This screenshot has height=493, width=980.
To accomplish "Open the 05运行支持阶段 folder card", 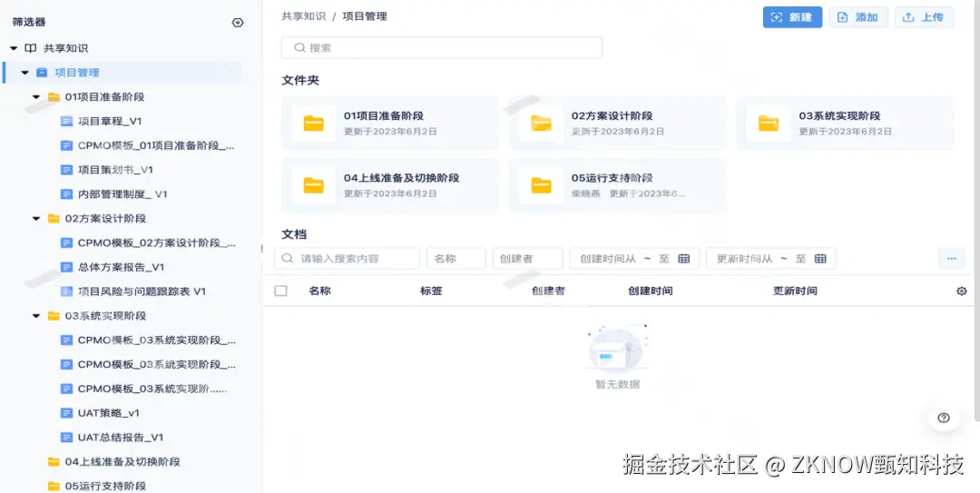I will [x=618, y=185].
